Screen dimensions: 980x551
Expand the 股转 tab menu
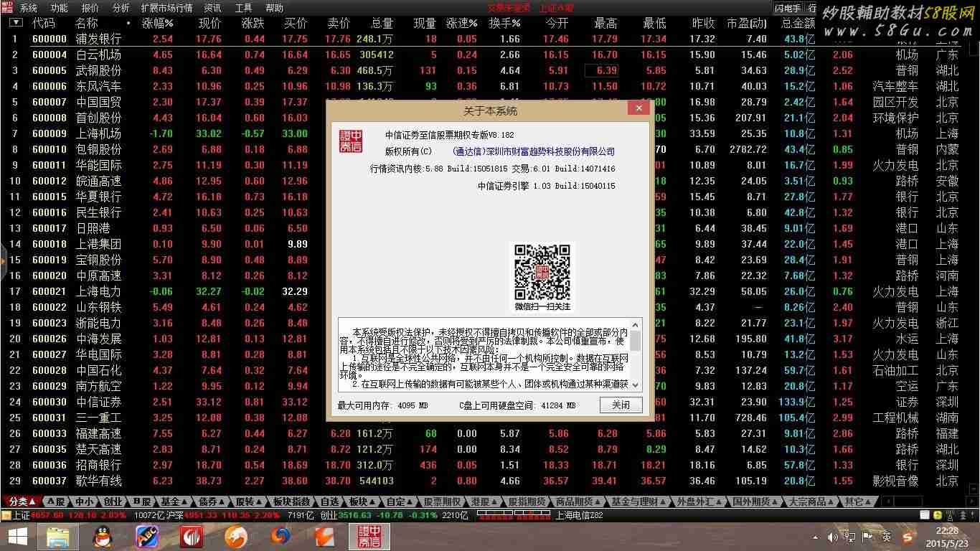coord(249,501)
